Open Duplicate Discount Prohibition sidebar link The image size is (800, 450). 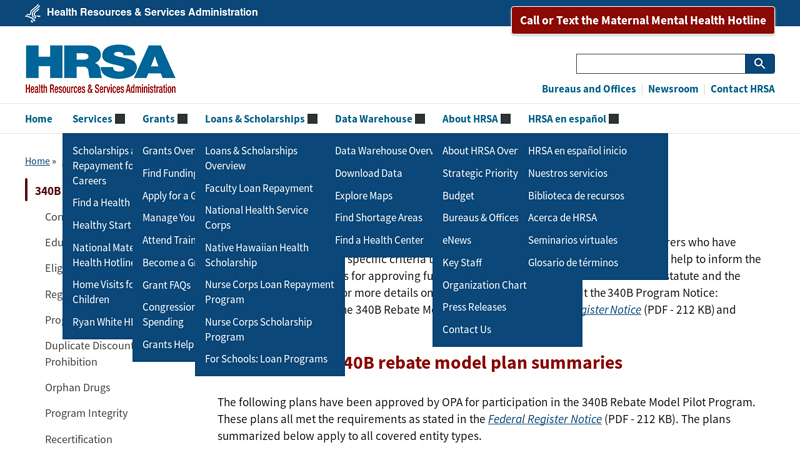pyautogui.click(x=89, y=354)
